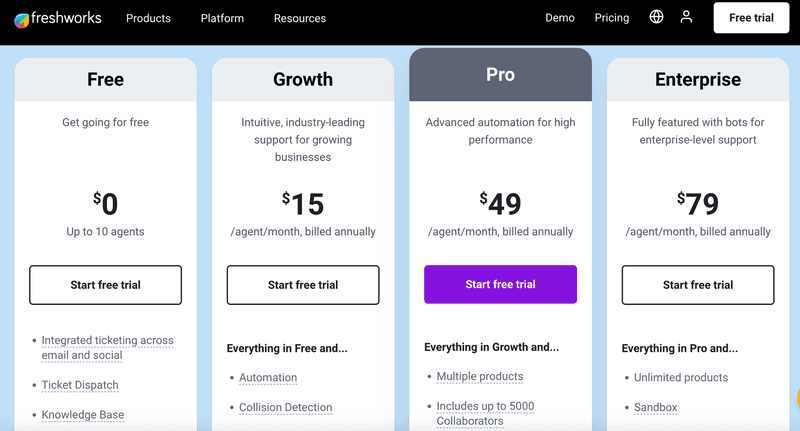
Task: Click the Freshworks logo
Action: pos(58,18)
